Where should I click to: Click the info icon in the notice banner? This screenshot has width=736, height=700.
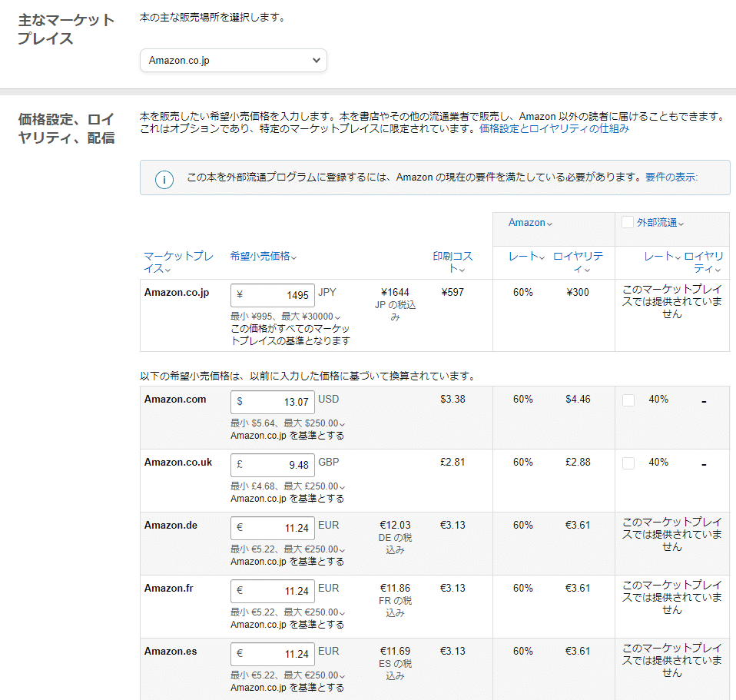click(x=164, y=179)
